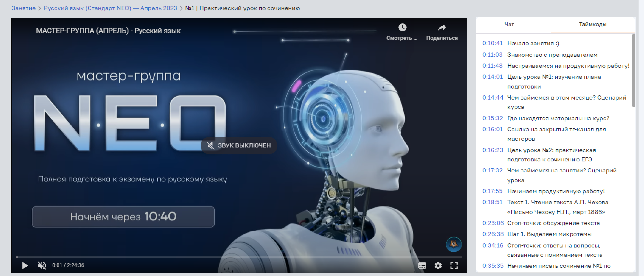Jump to timecode 0:15:32
The height and width of the screenshot is (276, 644).
click(492, 118)
